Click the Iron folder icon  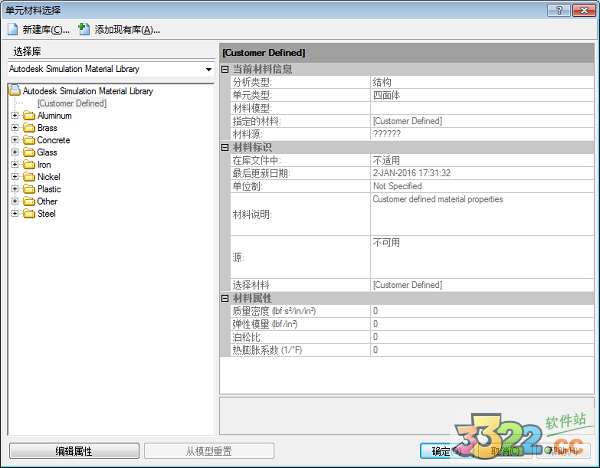pyautogui.click(x=29, y=165)
